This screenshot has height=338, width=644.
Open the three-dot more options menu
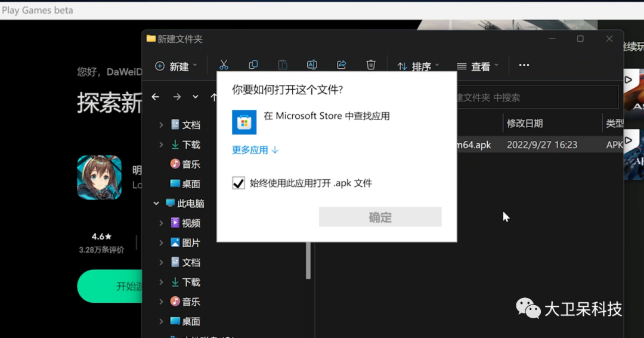[524, 65]
